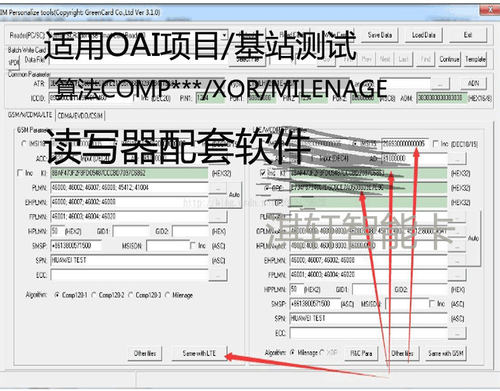Click the browse button beside GSM FPLMN
This screenshot has height=391, width=500.
[218, 217]
